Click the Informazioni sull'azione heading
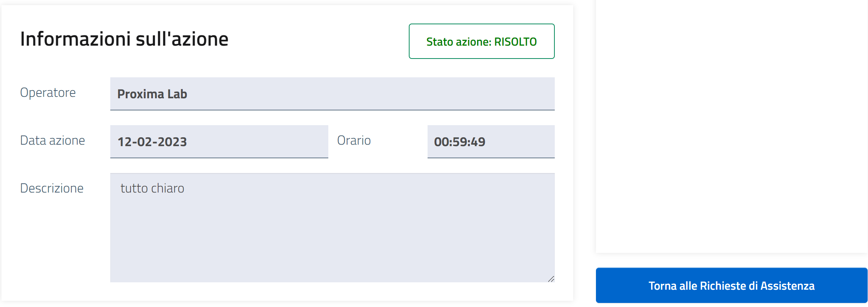The image size is (868, 307). pyautogui.click(x=124, y=39)
